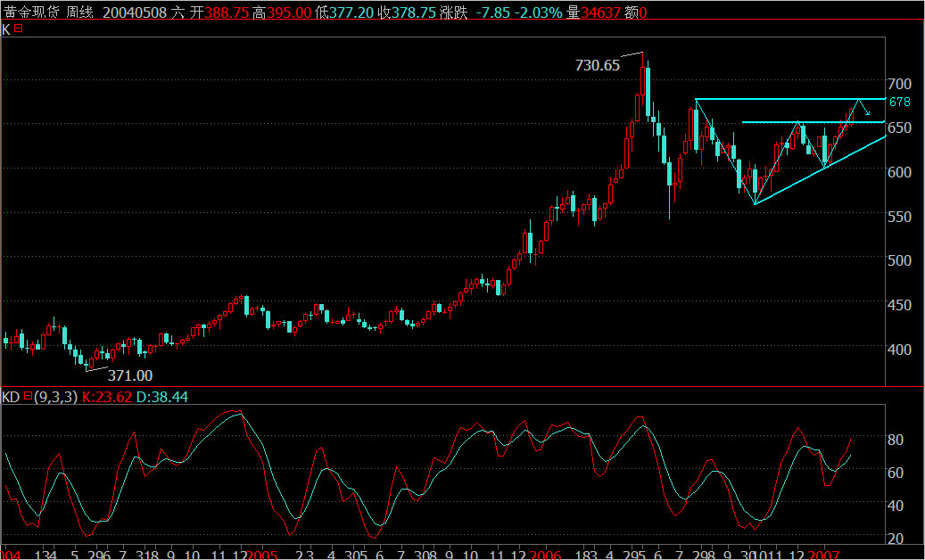
Task: Click the 371.00 low price annotation
Action: point(129,375)
